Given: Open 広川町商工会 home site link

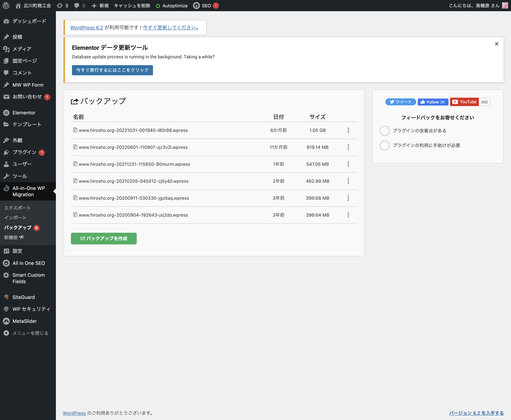Looking at the screenshot, I should [33, 6].
